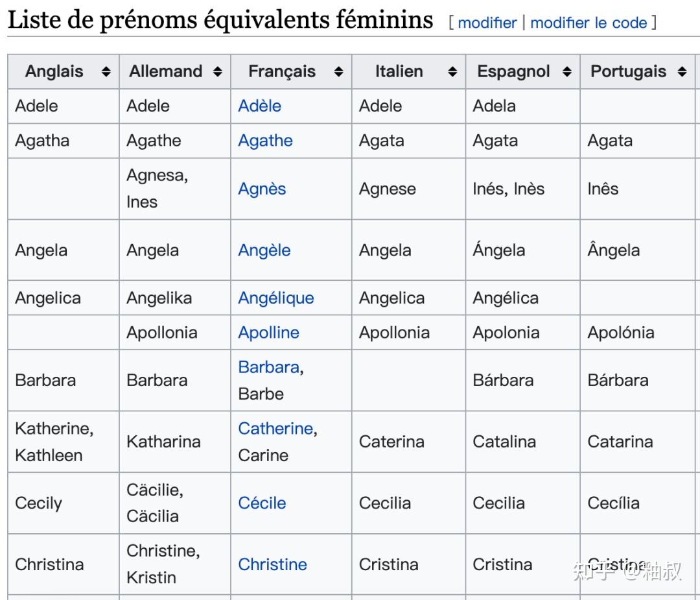Sort table by Français column arrows
The width and height of the screenshot is (700, 600).
coord(338,72)
